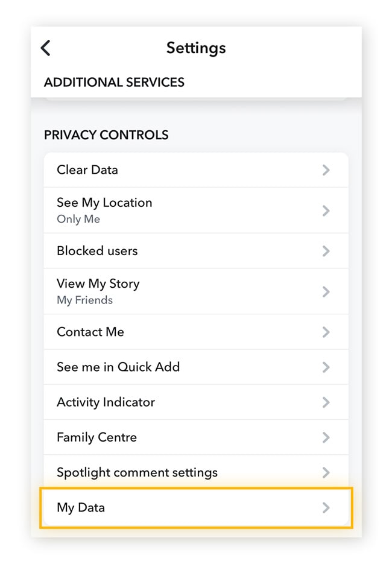This screenshot has height=564, width=392.
Task: Open the Contact Me setting
Action: tap(90, 332)
